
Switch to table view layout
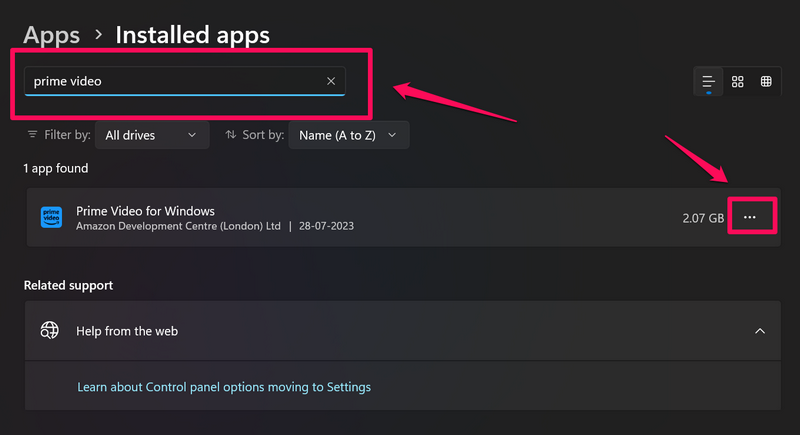coord(766,82)
